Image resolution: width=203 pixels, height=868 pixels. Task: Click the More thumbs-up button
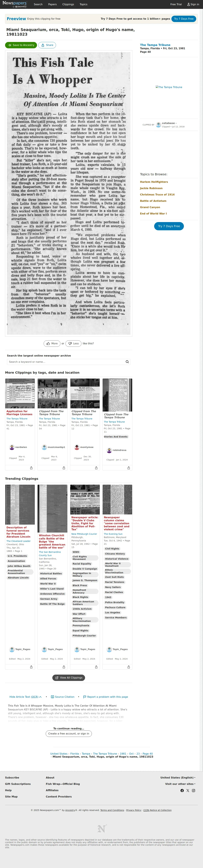coord(52,343)
